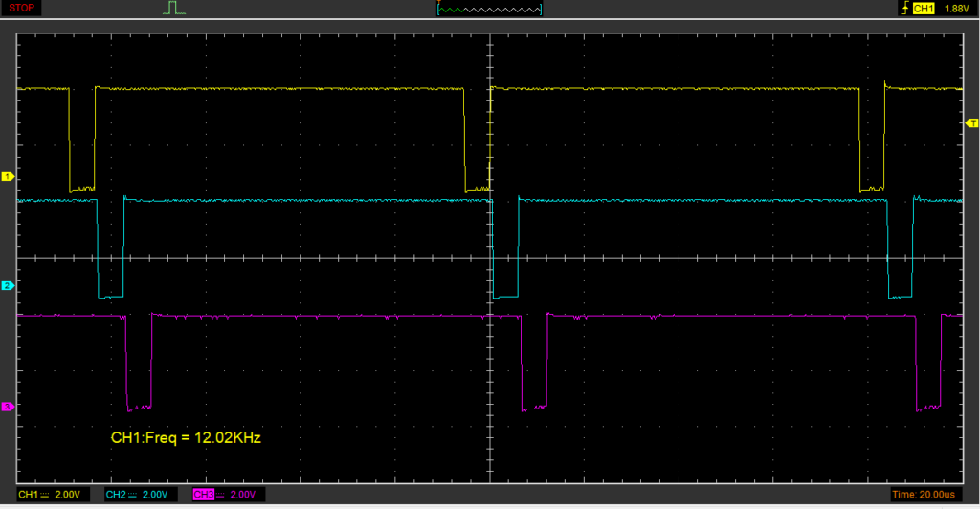Click the green pulse waveform icon

173,9
